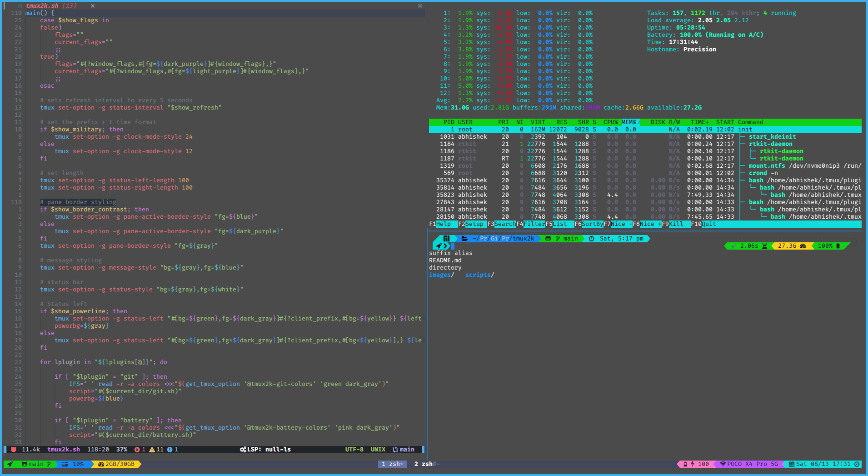Select the tmux2k.sh editor tab
The image size is (868, 476).
[x=43, y=5]
